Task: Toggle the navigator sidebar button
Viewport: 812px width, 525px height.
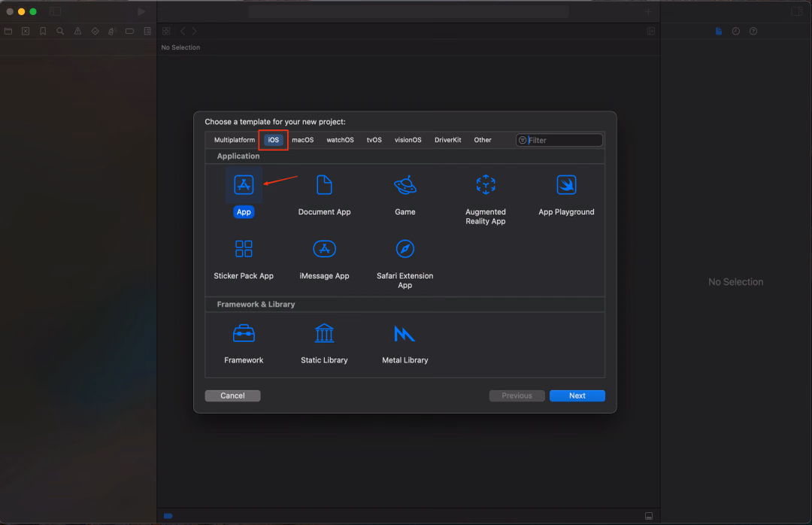Action: coord(55,11)
